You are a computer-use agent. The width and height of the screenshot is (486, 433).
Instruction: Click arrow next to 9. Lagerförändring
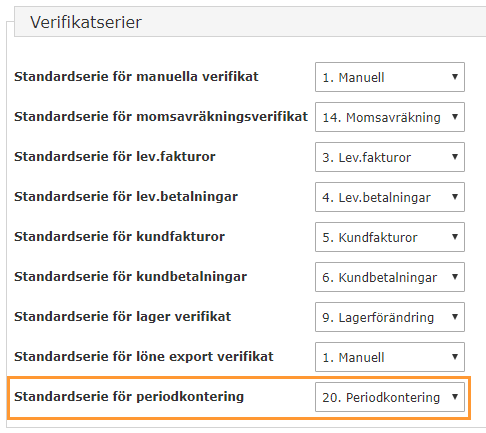(455, 317)
